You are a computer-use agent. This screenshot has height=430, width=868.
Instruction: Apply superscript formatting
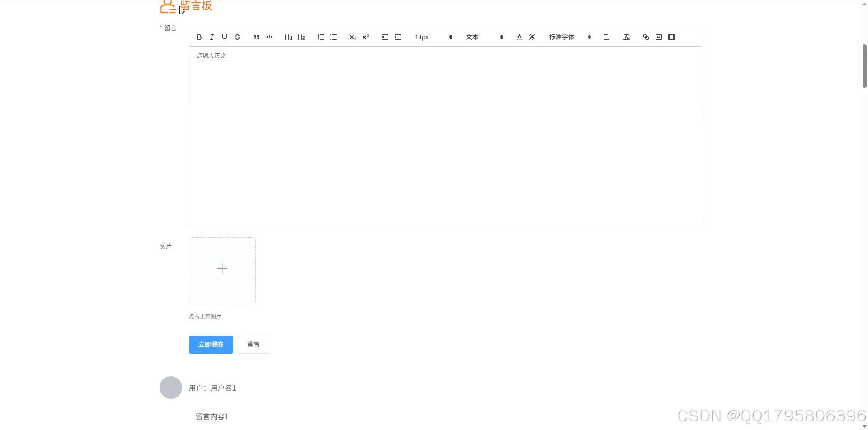(x=365, y=37)
